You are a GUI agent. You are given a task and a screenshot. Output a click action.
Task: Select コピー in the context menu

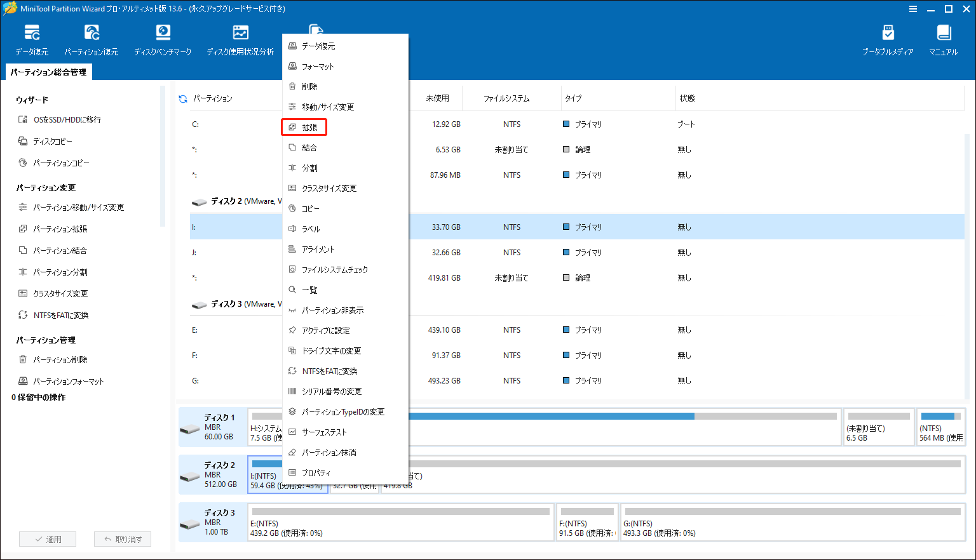tap(345, 208)
